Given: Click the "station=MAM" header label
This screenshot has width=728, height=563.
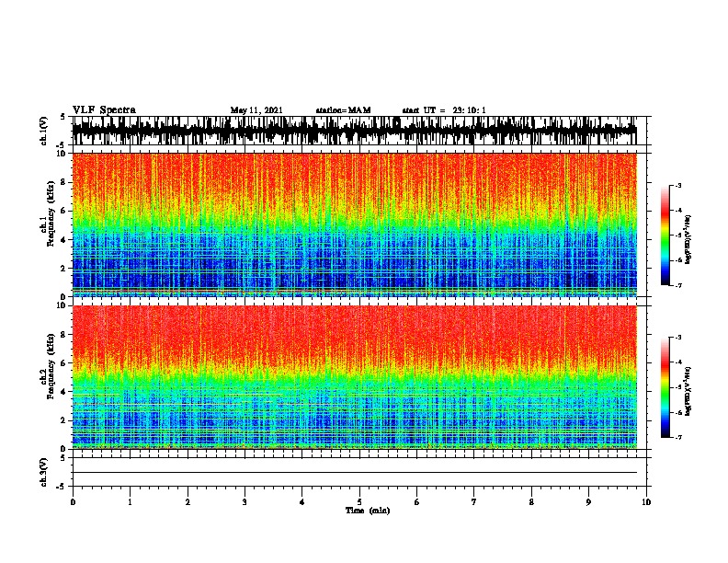Looking at the screenshot, I should tap(343, 110).
